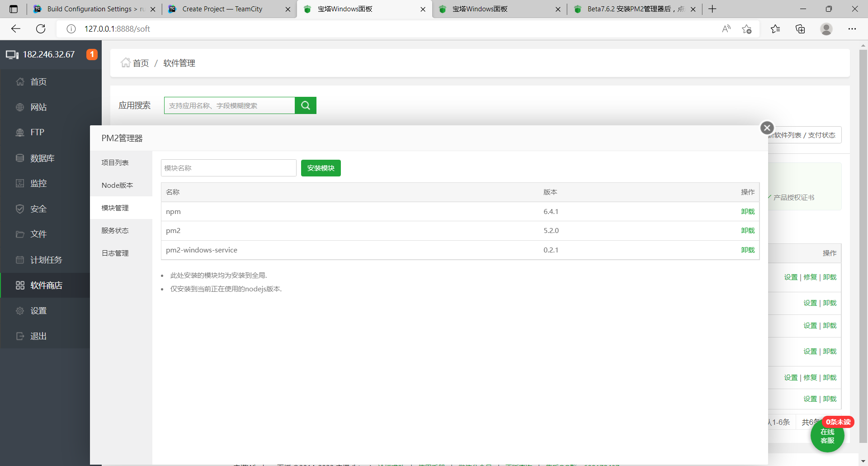The width and height of the screenshot is (868, 466).
Task: Switch to 项目列表 tab in PM2 dialog
Action: click(121, 162)
